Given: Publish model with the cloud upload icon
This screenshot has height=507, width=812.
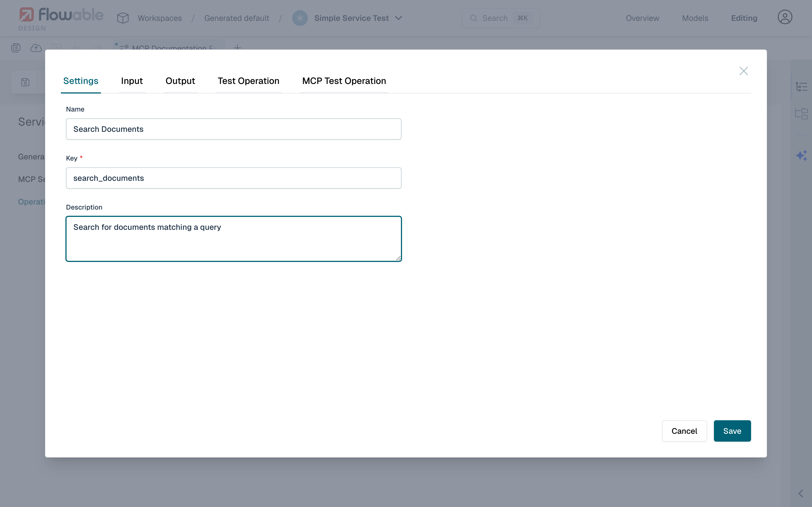Looking at the screenshot, I should [x=36, y=48].
